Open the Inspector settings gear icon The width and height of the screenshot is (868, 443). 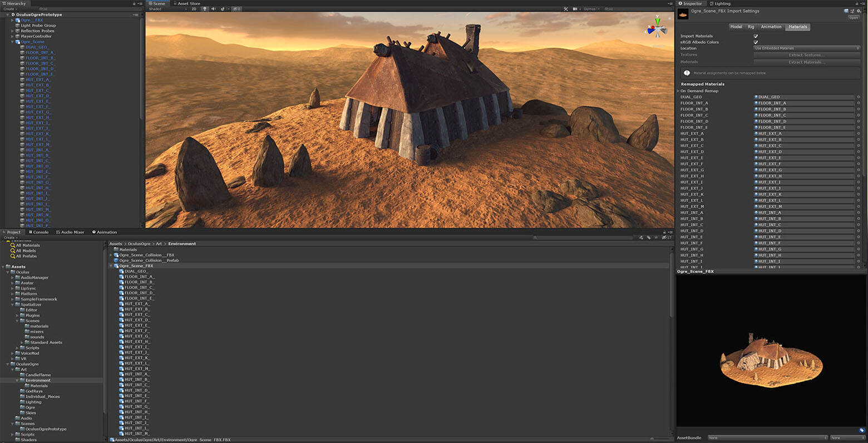tap(859, 11)
